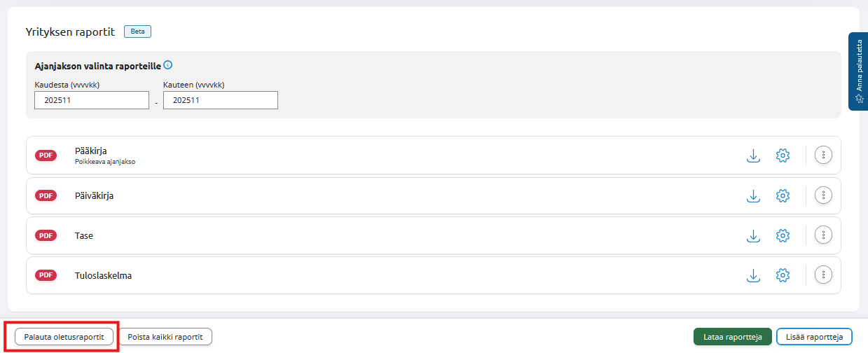
Task: Download the Pääkirja report
Action: (x=753, y=155)
